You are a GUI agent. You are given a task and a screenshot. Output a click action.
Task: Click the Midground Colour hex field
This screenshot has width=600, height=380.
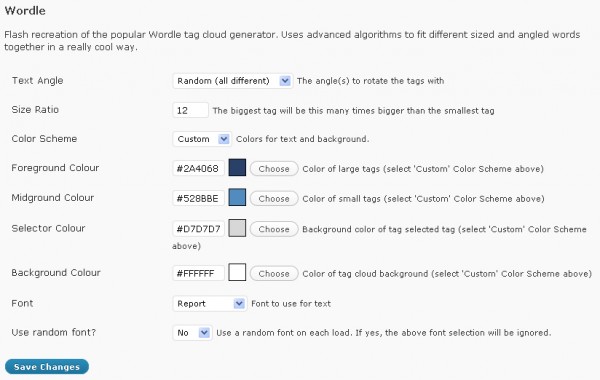[x=198, y=198]
